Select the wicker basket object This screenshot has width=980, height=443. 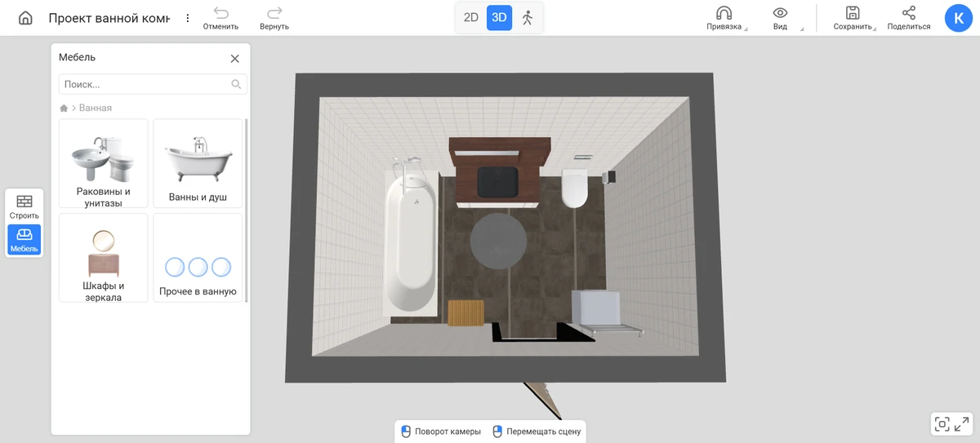pos(466,312)
